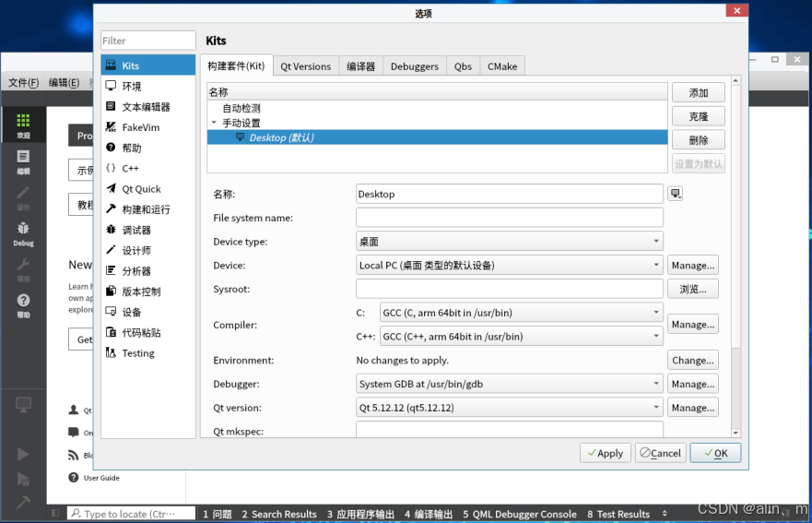Click the 删除 button
The height and width of the screenshot is (523, 812).
(698, 140)
